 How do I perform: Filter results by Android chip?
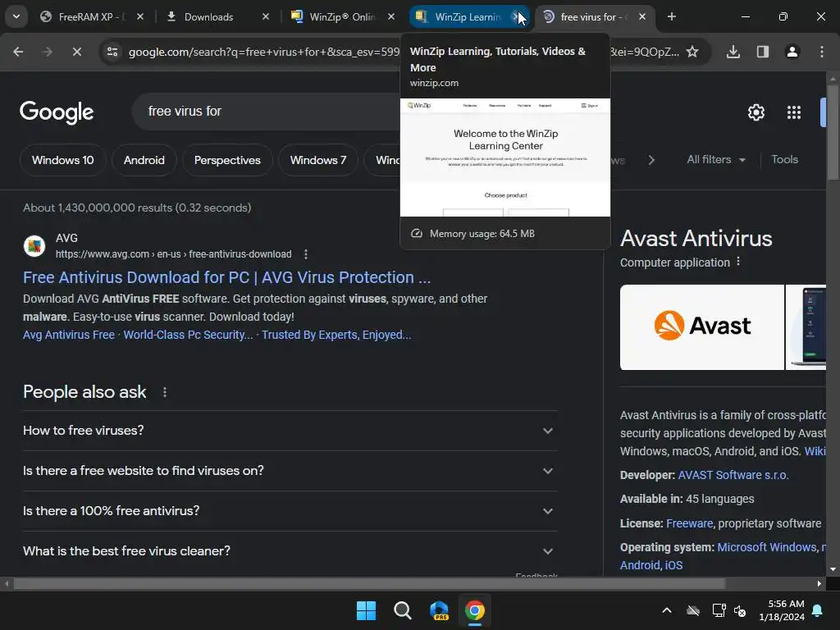144,160
